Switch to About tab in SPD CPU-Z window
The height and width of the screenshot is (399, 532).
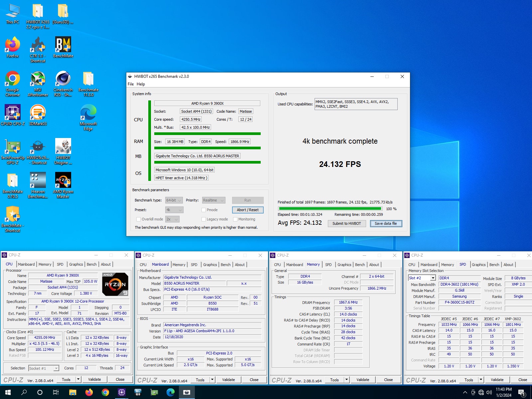tap(508, 265)
